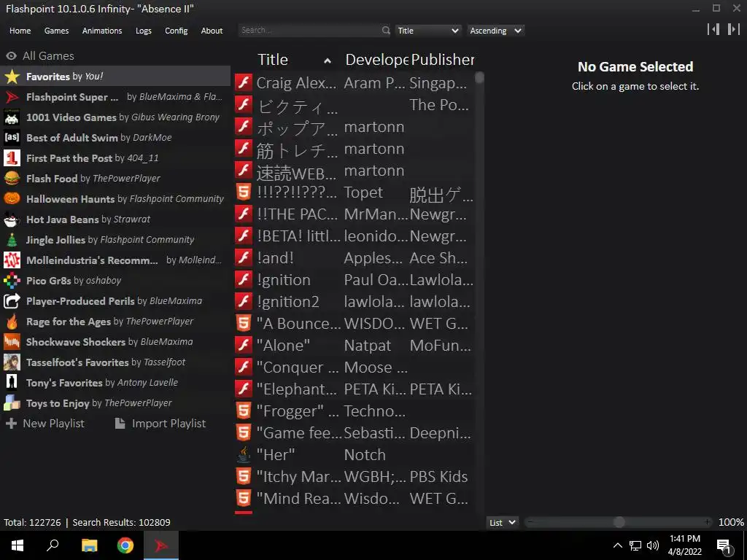Click the Flash icon beside "Alone"
This screenshot has height=560, width=747.
244,345
